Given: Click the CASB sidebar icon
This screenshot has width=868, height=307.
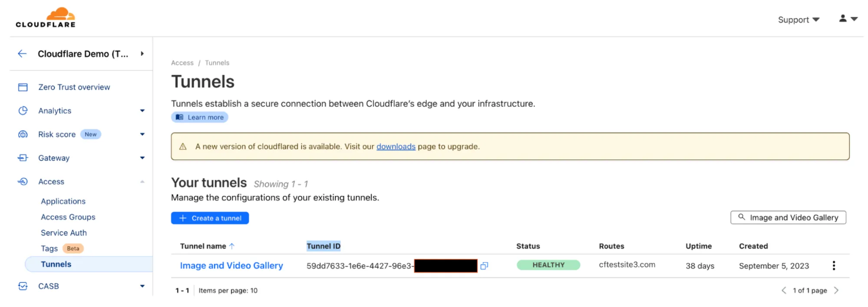Looking at the screenshot, I should point(23,286).
